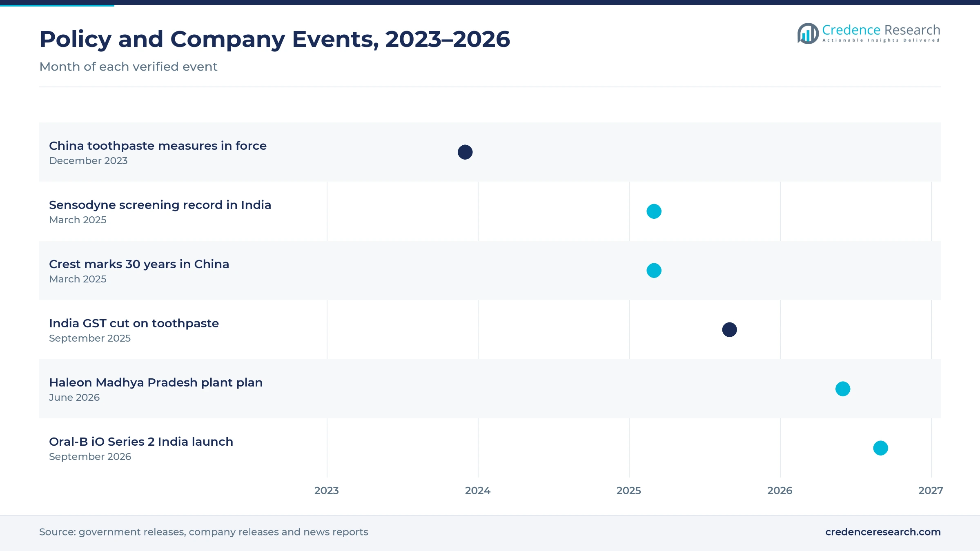Click the source note about government releases
Image resolution: width=980 pixels, height=551 pixels.
pyautogui.click(x=203, y=532)
